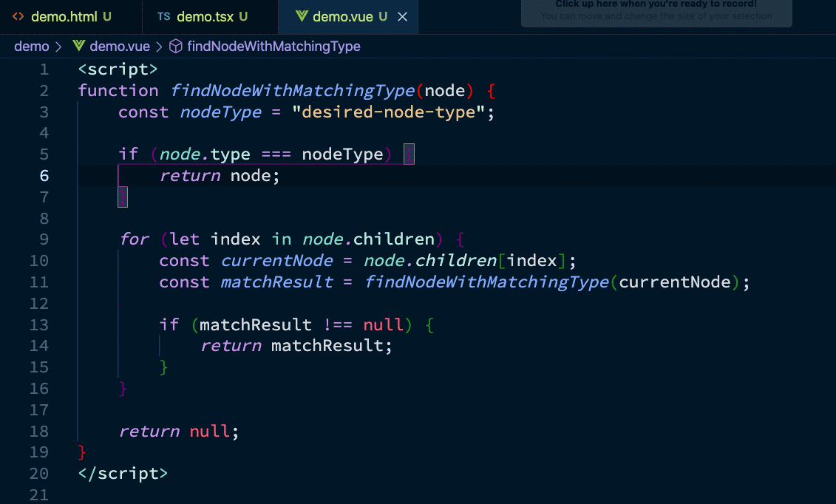Screen dimensions: 836x504
Task: Click currentNode declaration on line 10
Action: click(x=276, y=261)
